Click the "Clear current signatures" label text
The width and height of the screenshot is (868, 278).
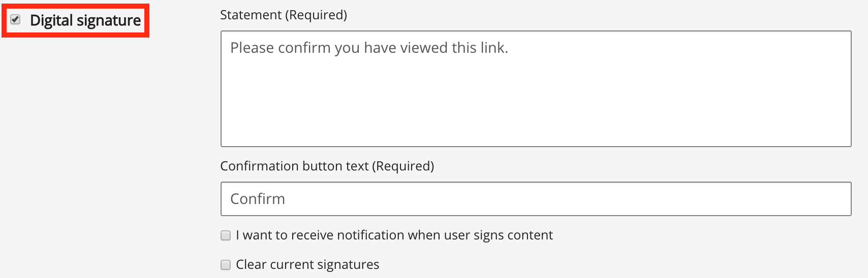pyautogui.click(x=307, y=265)
